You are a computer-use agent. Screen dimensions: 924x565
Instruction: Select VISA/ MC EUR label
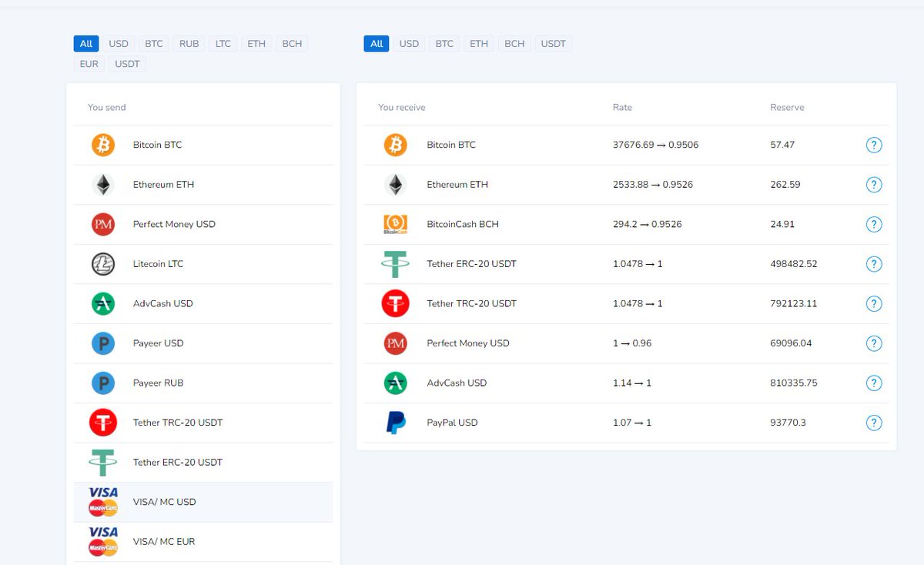coord(164,541)
